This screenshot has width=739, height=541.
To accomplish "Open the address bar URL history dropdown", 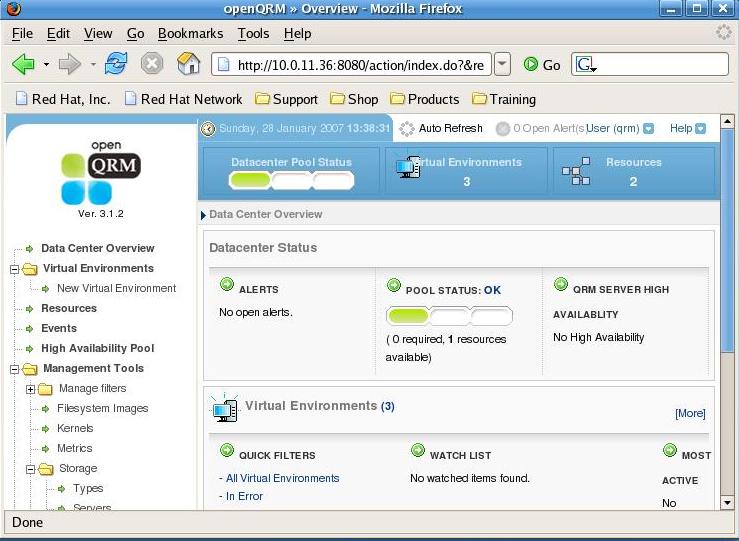I will point(502,64).
